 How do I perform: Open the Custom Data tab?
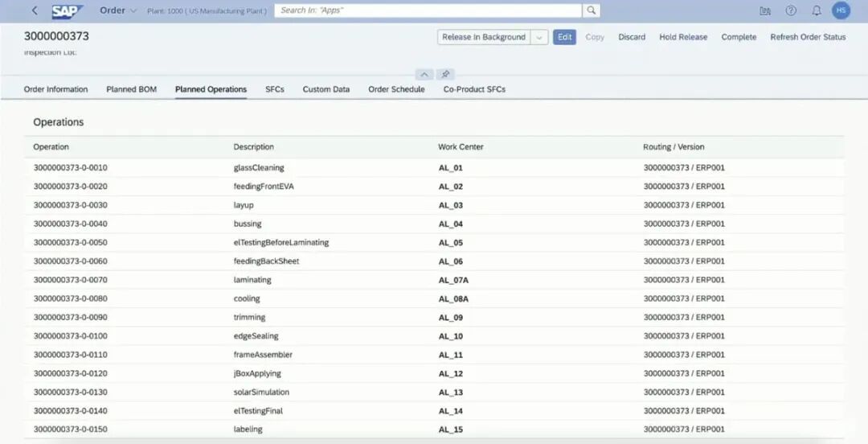[x=326, y=89]
